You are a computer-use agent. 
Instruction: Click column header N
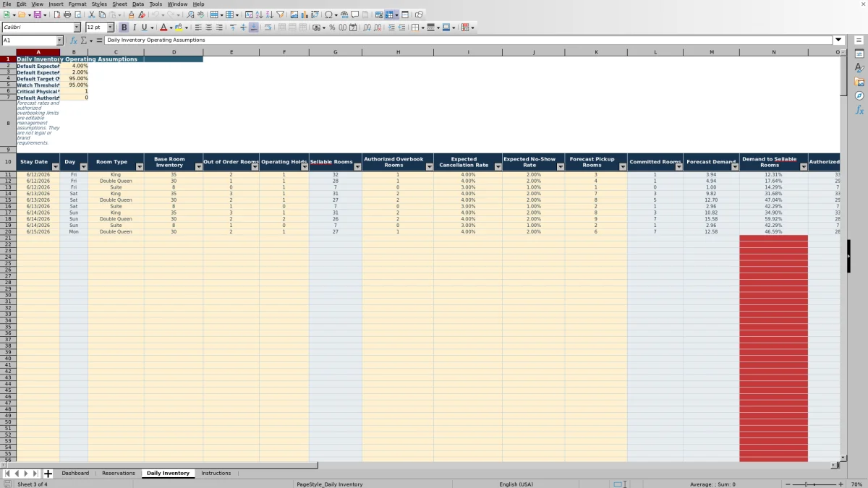774,52
